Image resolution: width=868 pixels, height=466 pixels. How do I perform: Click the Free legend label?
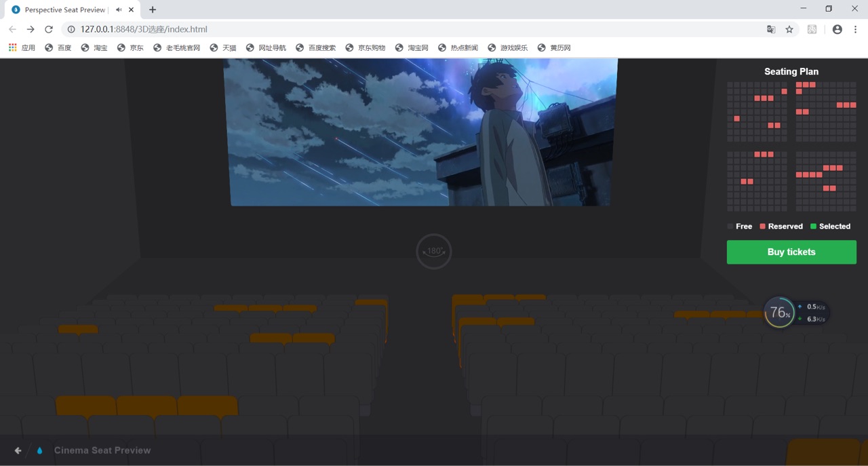pos(744,227)
